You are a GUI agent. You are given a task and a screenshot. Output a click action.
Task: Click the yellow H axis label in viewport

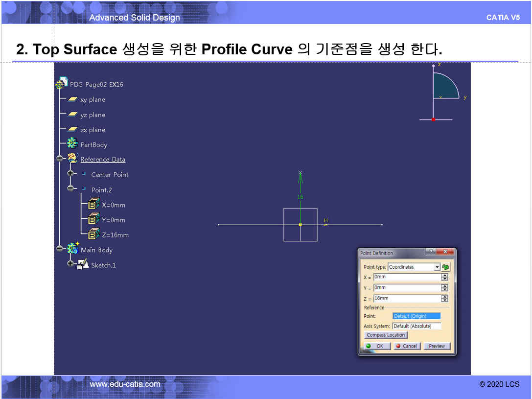click(326, 220)
